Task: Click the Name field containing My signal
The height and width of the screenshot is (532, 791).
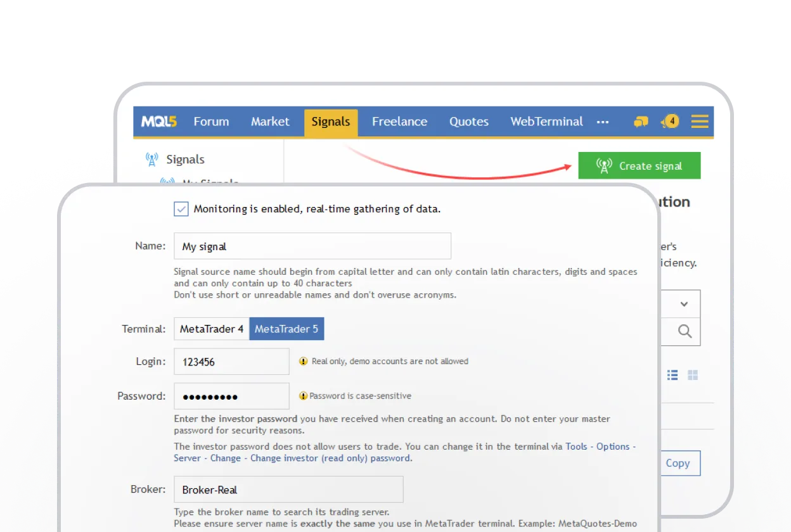Action: [x=312, y=246]
